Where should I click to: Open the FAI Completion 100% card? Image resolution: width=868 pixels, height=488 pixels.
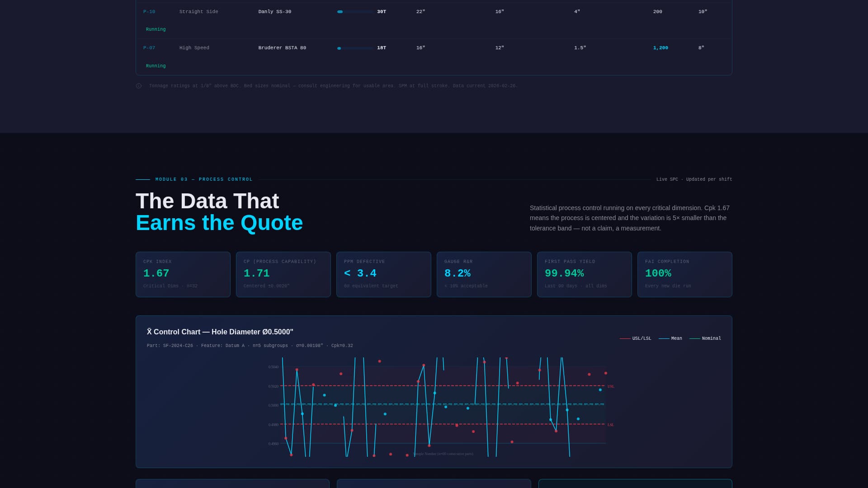click(684, 274)
